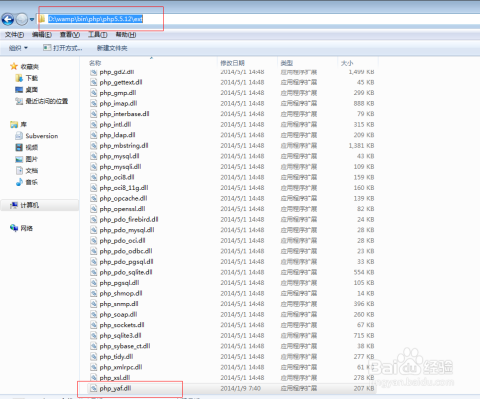This screenshot has height=399, width=480.
Task: Click the php_sockets.dll file name
Action: [122, 325]
